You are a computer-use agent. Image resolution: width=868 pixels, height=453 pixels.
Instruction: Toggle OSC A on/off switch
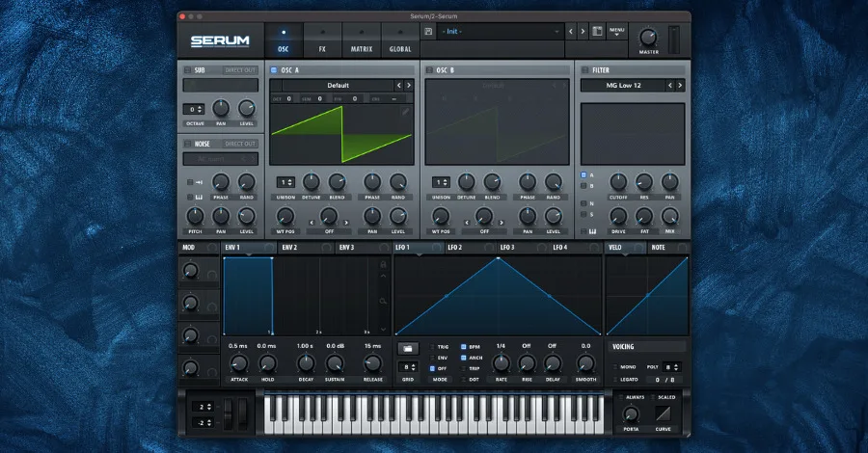click(274, 70)
